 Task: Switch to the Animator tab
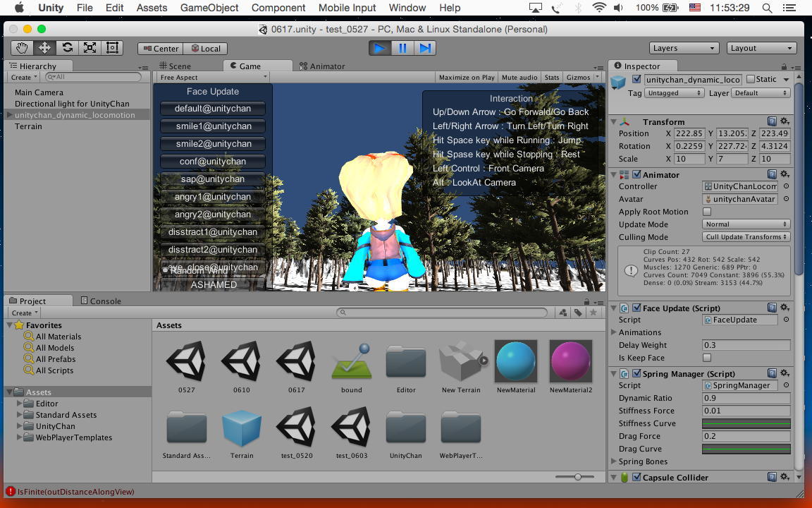[x=322, y=66]
